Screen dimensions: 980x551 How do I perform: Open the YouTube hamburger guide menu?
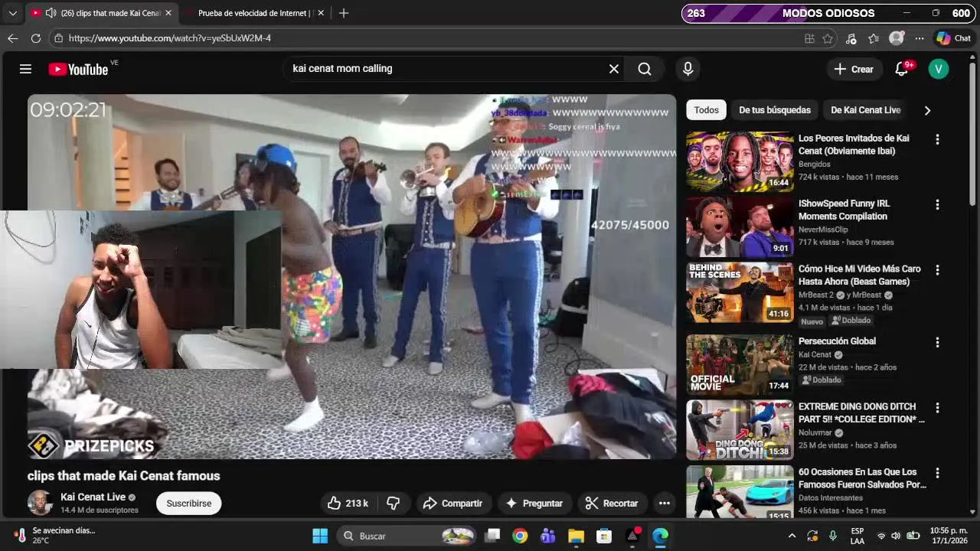click(25, 69)
